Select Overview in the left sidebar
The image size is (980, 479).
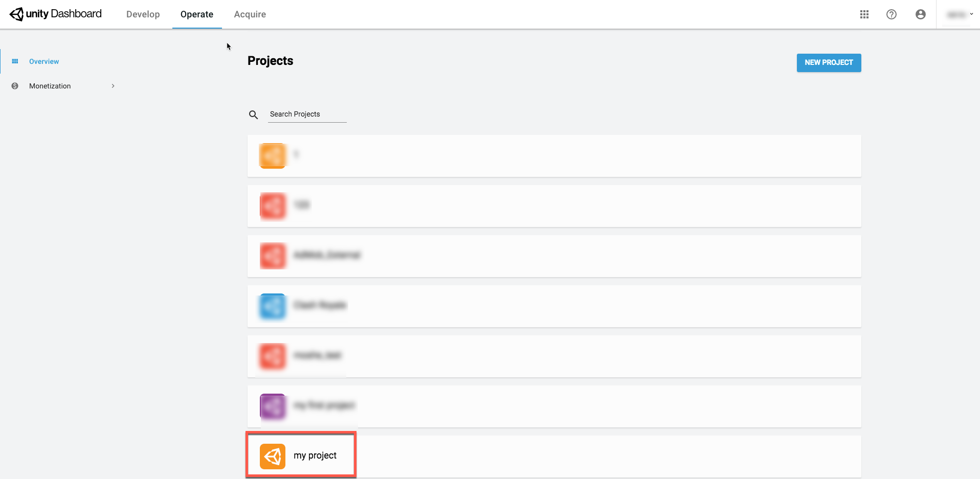coord(44,61)
